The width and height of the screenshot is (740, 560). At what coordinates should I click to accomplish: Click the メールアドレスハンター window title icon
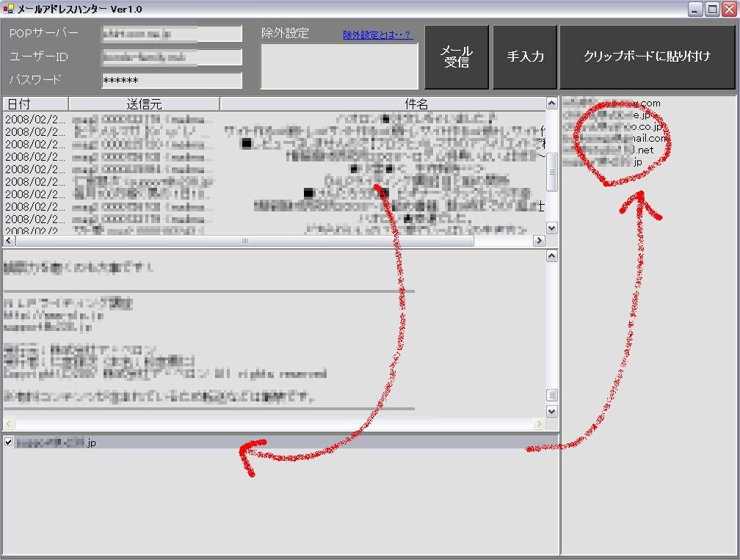coord(8,9)
